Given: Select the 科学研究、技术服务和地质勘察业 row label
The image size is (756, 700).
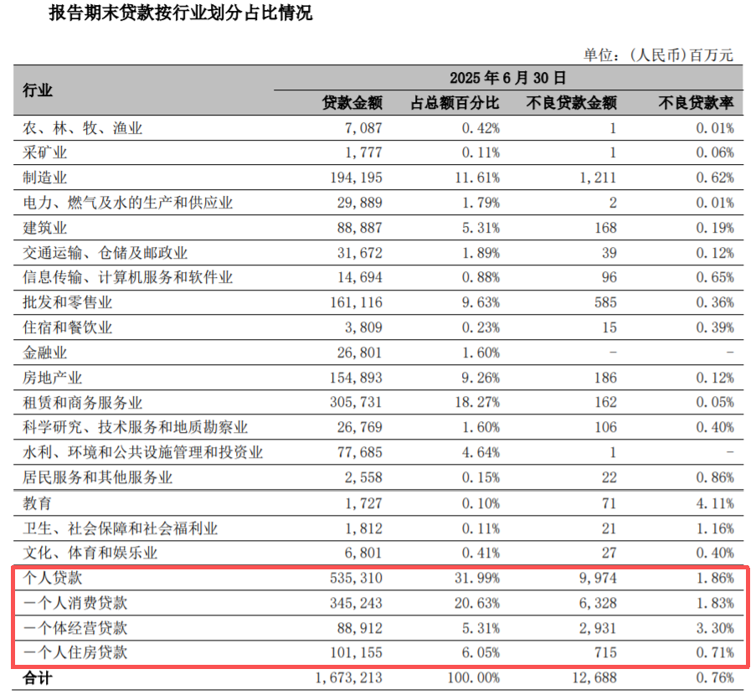Looking at the screenshot, I should tap(135, 427).
